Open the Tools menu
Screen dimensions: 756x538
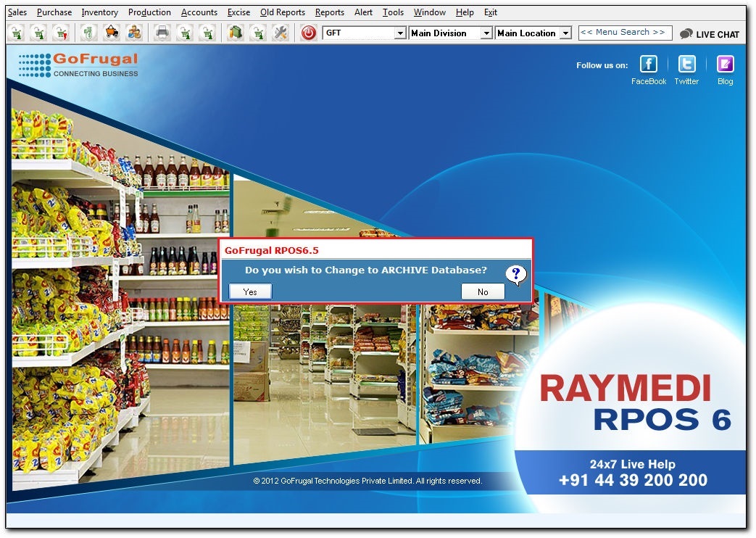pos(393,12)
